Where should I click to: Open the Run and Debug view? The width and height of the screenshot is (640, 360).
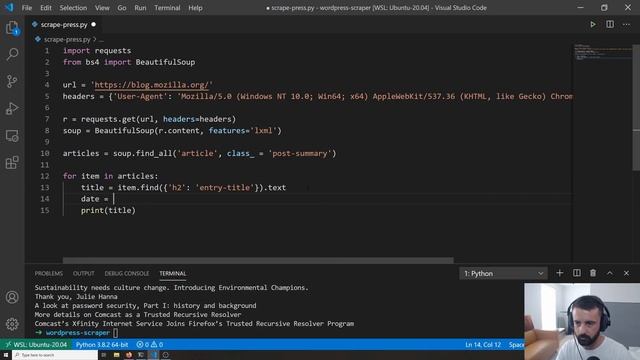(12, 108)
